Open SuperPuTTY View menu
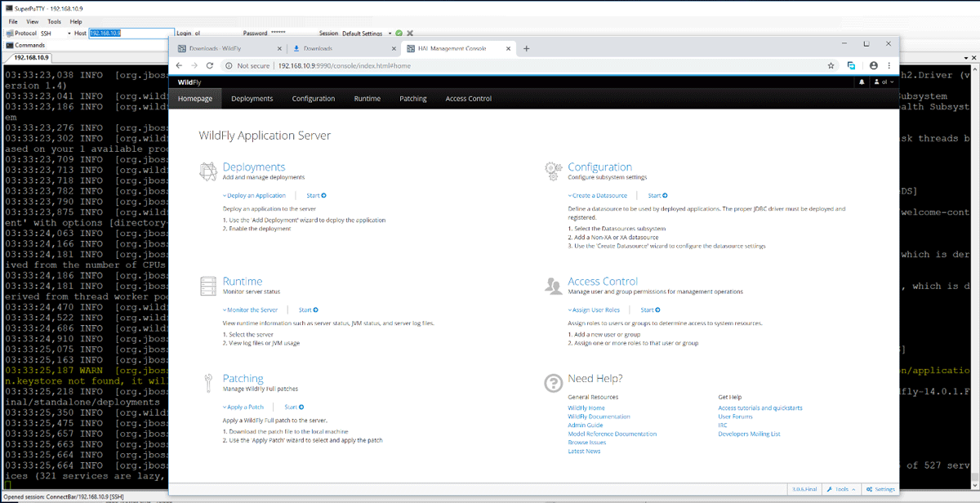This screenshot has height=503, width=980. pos(33,21)
